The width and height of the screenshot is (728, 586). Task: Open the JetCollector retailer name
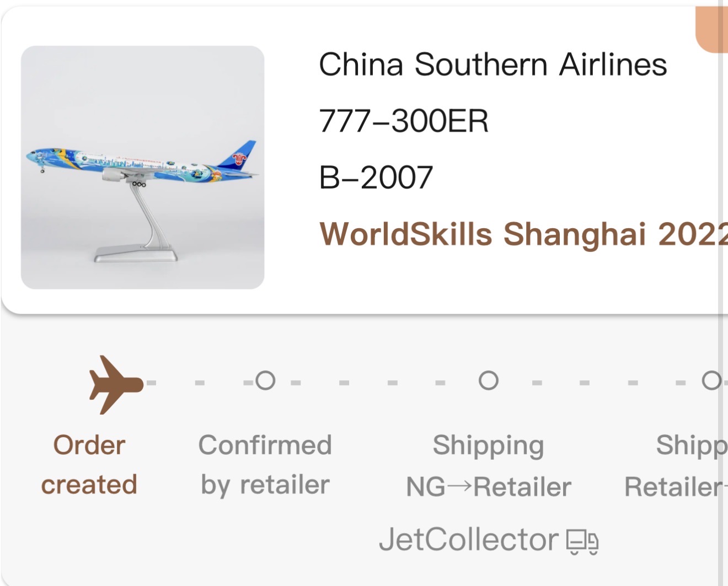coord(468,539)
